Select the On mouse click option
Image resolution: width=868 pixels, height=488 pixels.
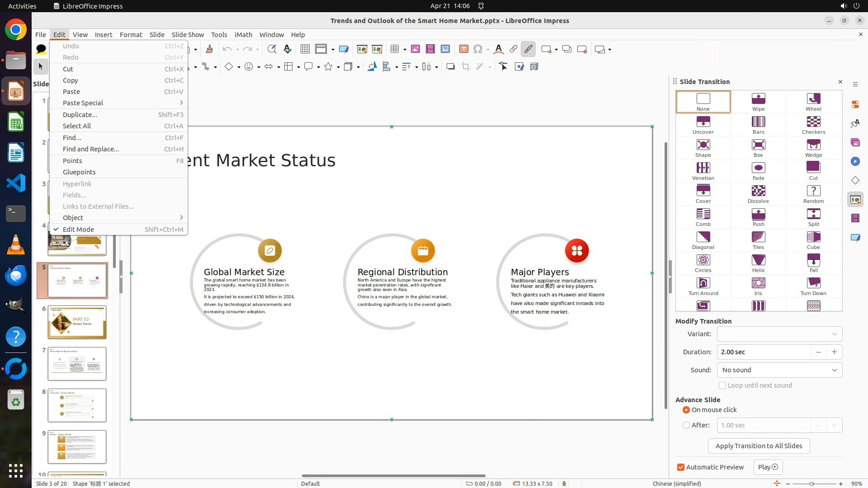click(x=686, y=410)
